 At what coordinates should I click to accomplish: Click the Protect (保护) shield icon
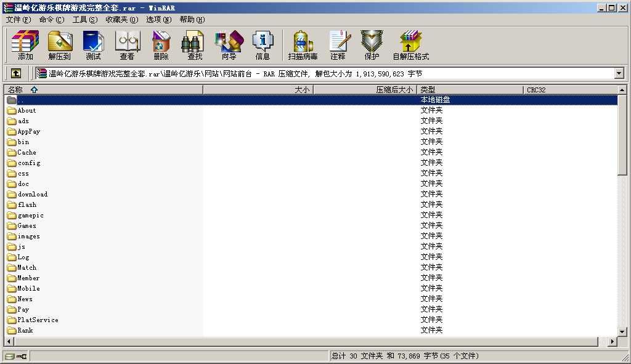point(372,44)
